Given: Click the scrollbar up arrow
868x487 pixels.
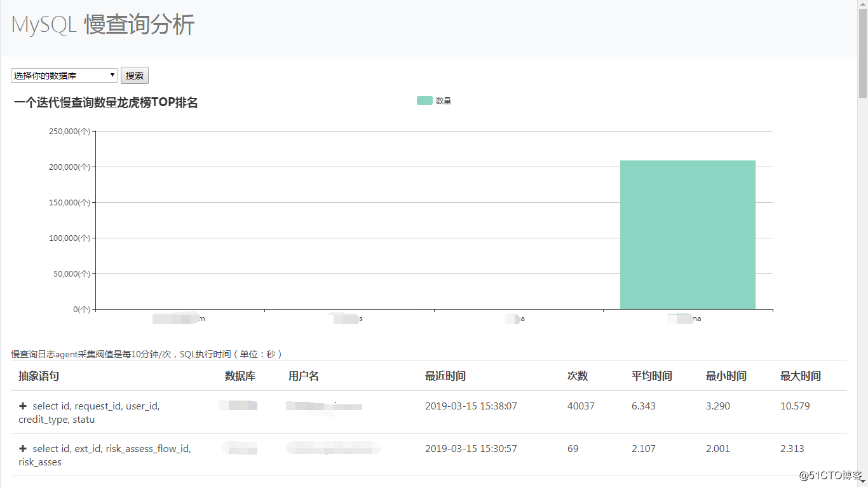Looking at the screenshot, I should (x=863, y=5).
